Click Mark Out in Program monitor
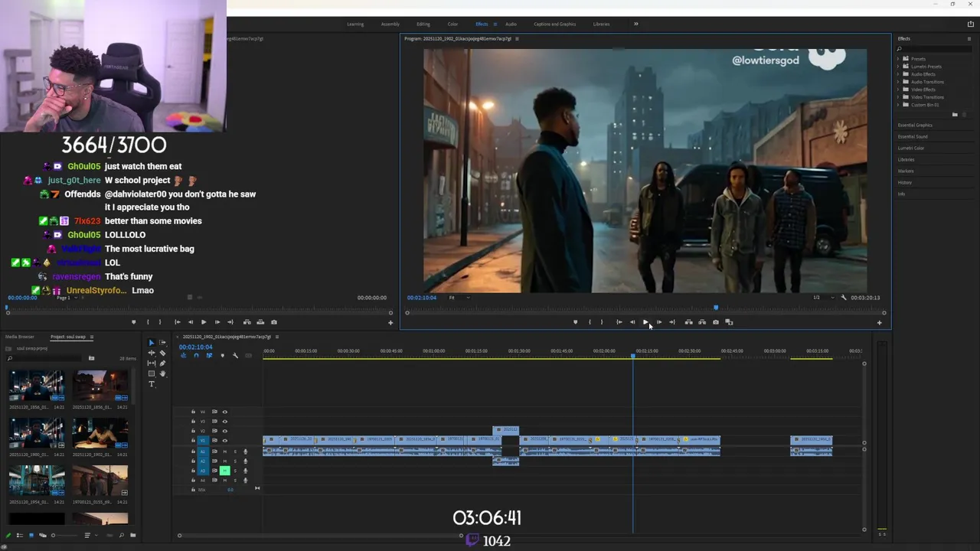The width and height of the screenshot is (980, 551). (602, 322)
